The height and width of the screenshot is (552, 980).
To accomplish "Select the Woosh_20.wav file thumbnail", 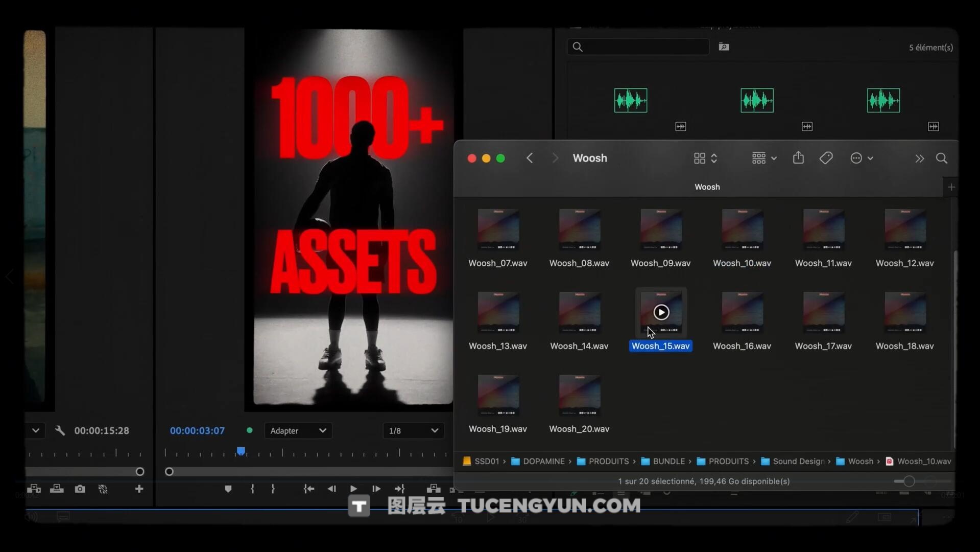I will 579,395.
